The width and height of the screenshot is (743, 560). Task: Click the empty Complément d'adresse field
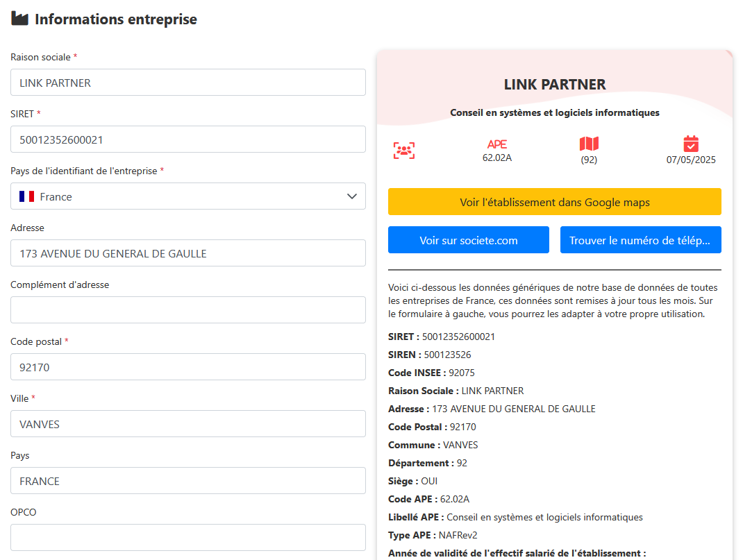tap(188, 309)
